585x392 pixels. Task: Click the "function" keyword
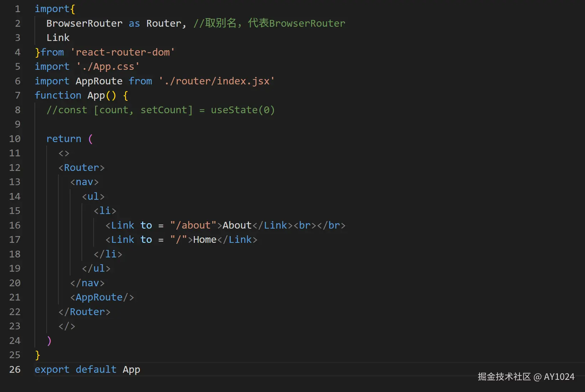click(x=58, y=95)
